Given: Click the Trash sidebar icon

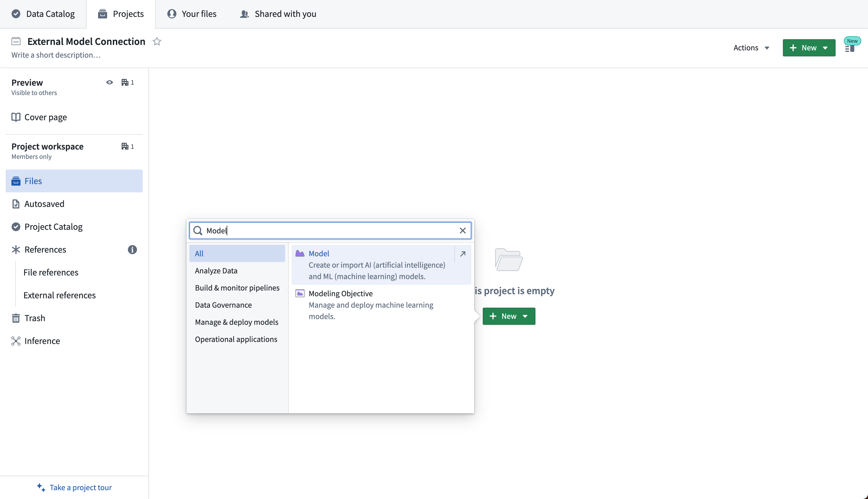Looking at the screenshot, I should tap(16, 318).
